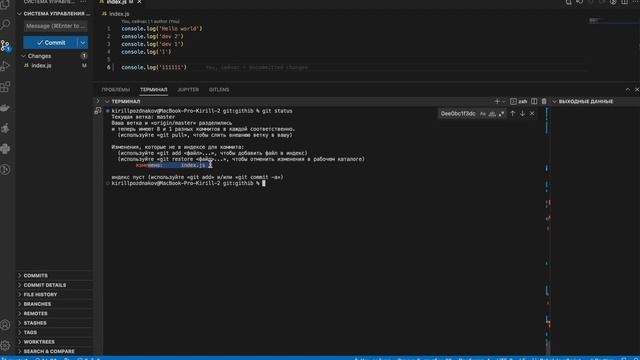Open the Source Control view icon

pos(5,45)
